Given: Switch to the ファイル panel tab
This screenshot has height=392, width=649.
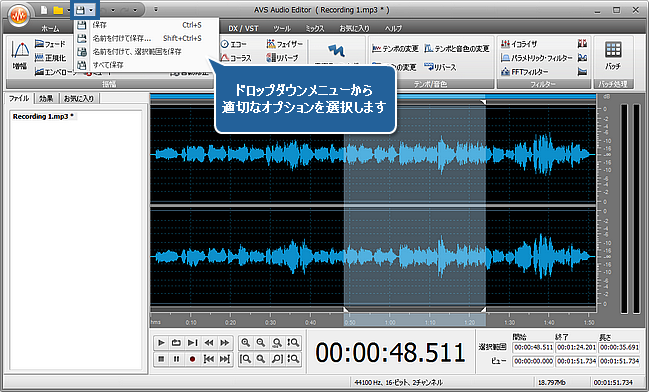Looking at the screenshot, I should tap(19, 98).
